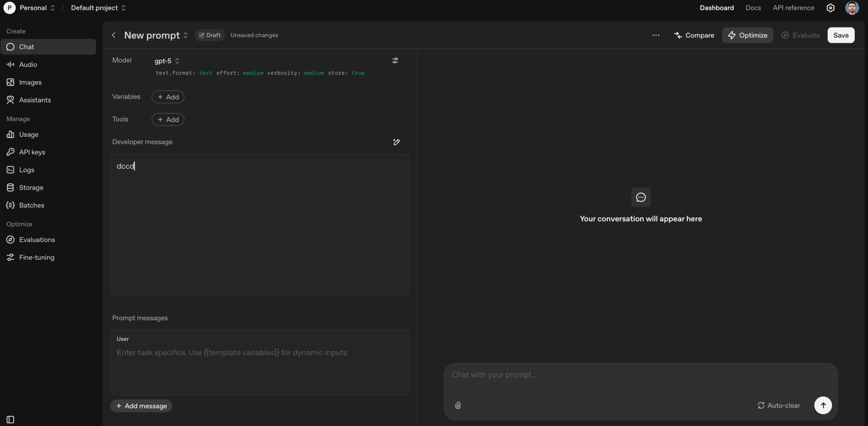Viewport: 868px width, 426px height.
Task: Open model settings sliders icon
Action: (x=395, y=61)
